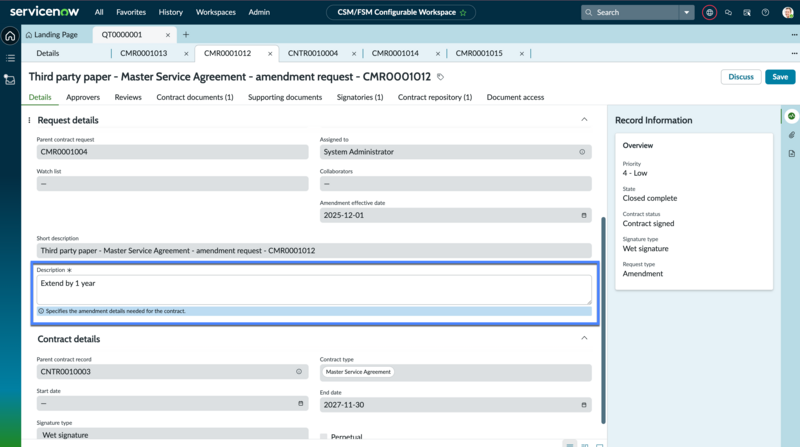Open the Workspaces menu

pyautogui.click(x=215, y=12)
